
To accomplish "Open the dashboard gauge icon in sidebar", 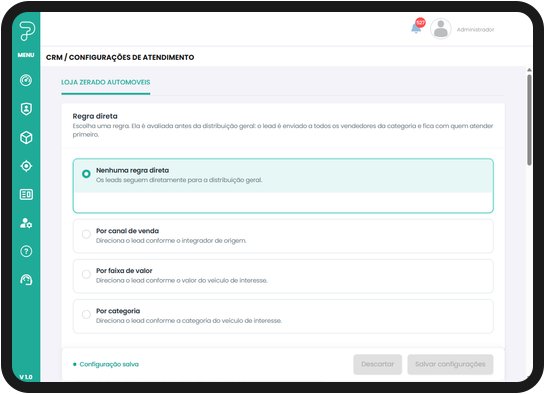I will [26, 80].
